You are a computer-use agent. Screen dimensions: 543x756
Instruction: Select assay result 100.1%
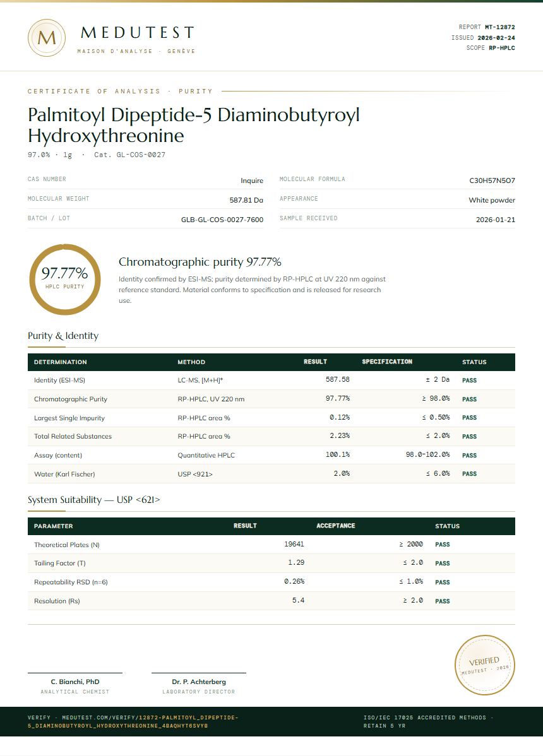338,454
